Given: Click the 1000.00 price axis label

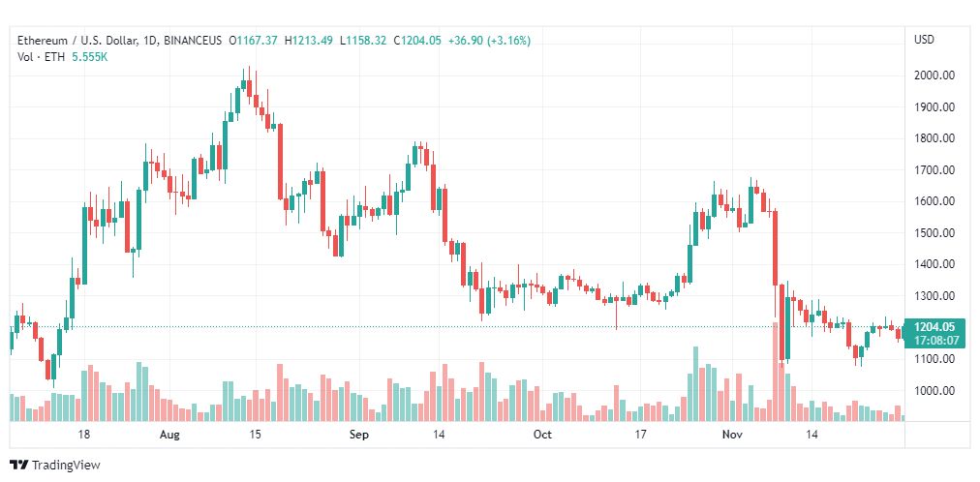Looking at the screenshot, I should point(934,391).
